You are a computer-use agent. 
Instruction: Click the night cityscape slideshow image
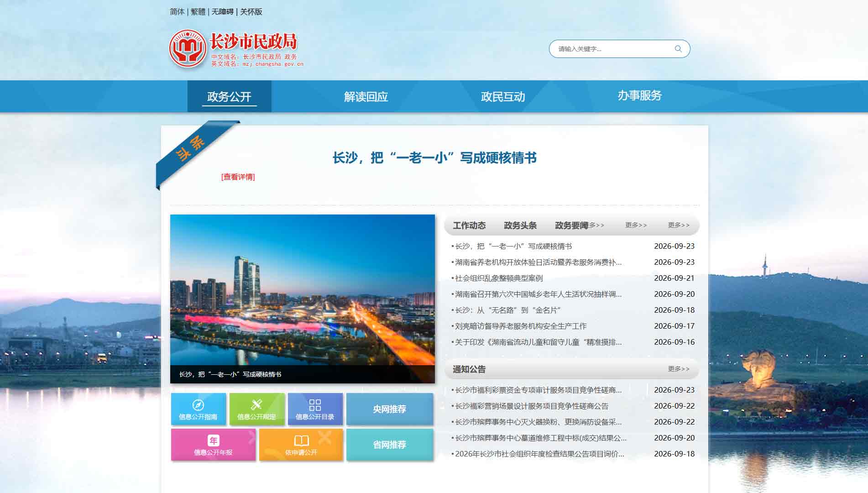coord(303,290)
